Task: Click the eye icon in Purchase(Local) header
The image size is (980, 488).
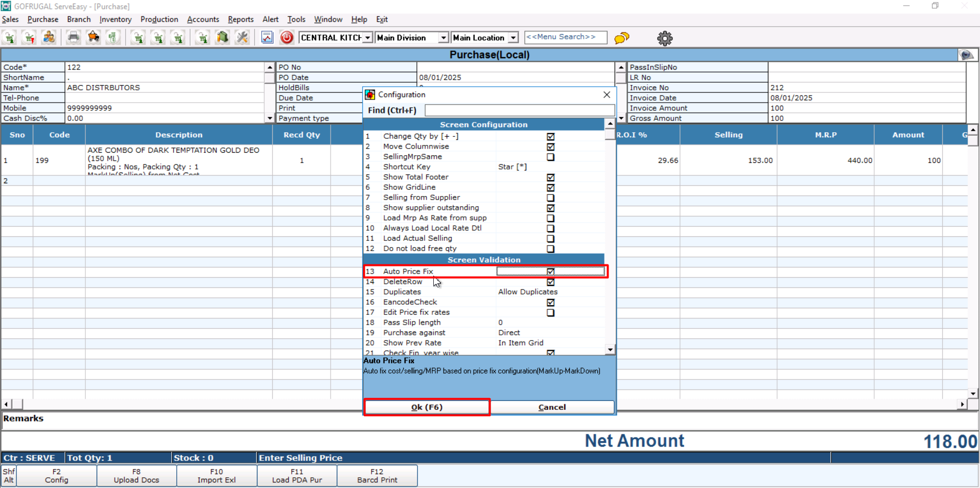Action: pyautogui.click(x=966, y=55)
